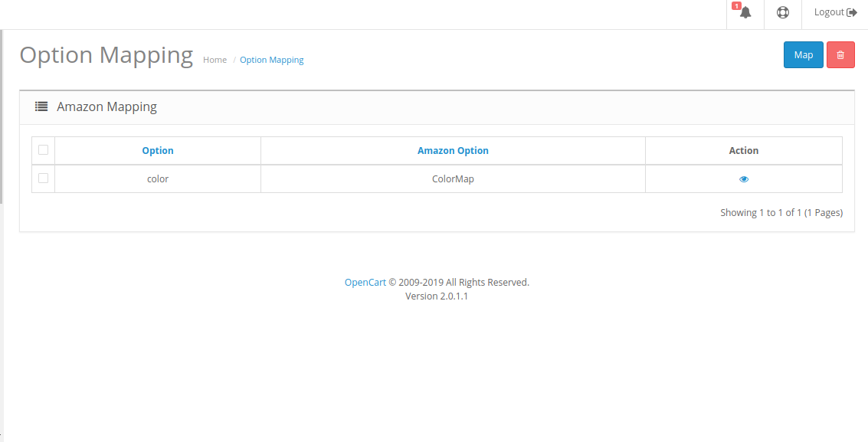Sort the table by Amazon Option column

click(x=453, y=151)
